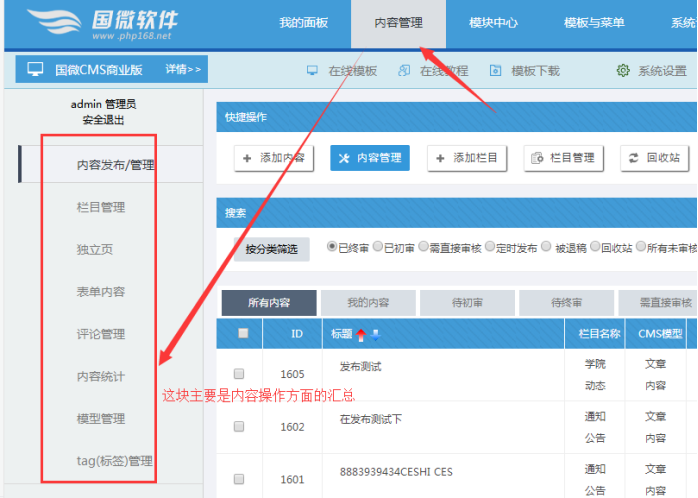
Task: Expand 栏目管理 in the left sidebar
Action: click(101, 207)
